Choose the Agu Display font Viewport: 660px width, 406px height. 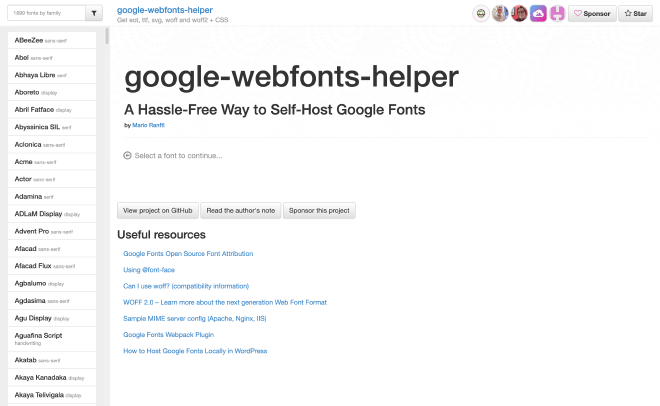33,317
